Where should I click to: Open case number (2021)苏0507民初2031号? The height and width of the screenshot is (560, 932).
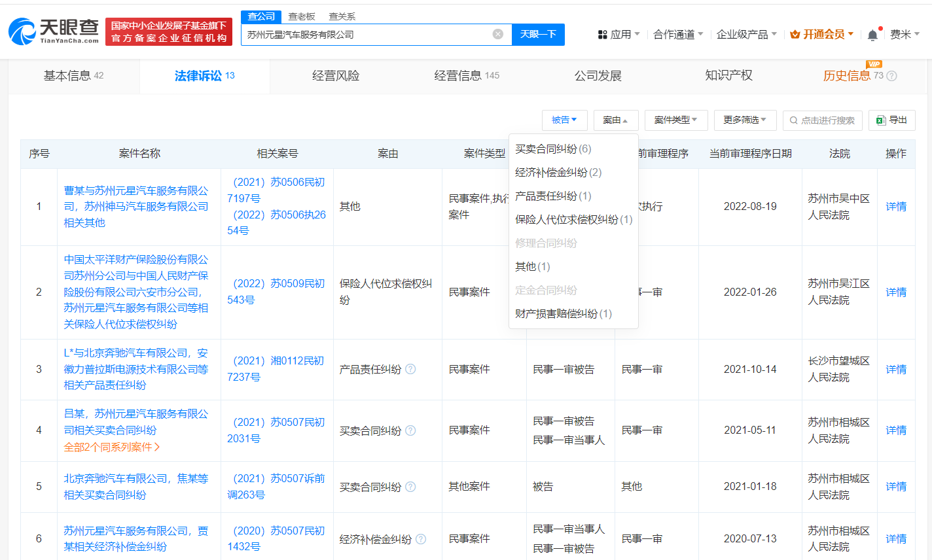(276, 430)
